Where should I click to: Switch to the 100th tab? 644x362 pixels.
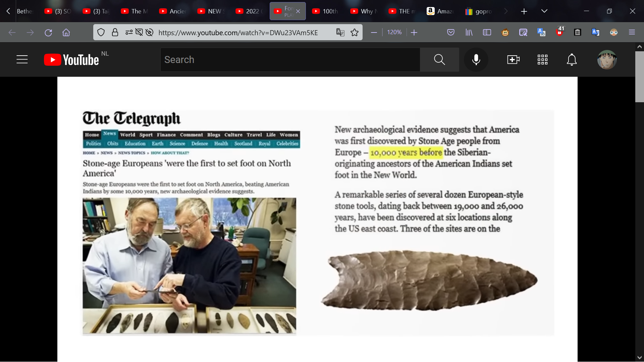click(x=325, y=11)
